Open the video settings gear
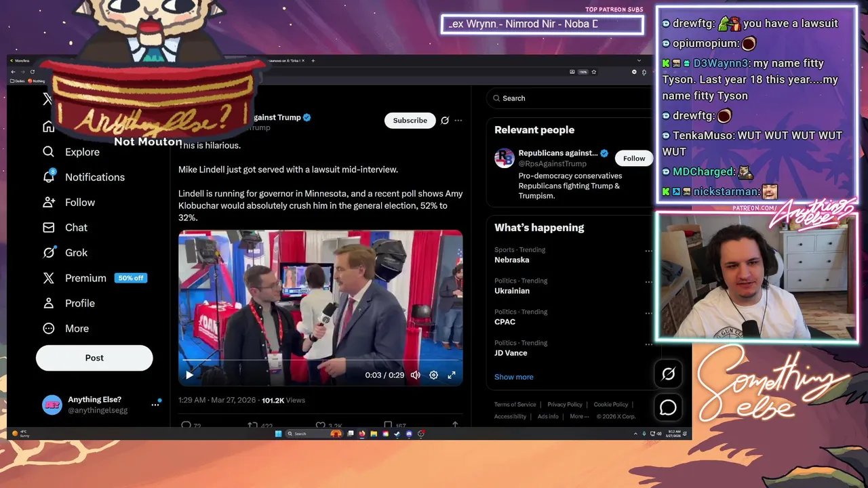Screen dimensions: 868x488 tap(433, 375)
